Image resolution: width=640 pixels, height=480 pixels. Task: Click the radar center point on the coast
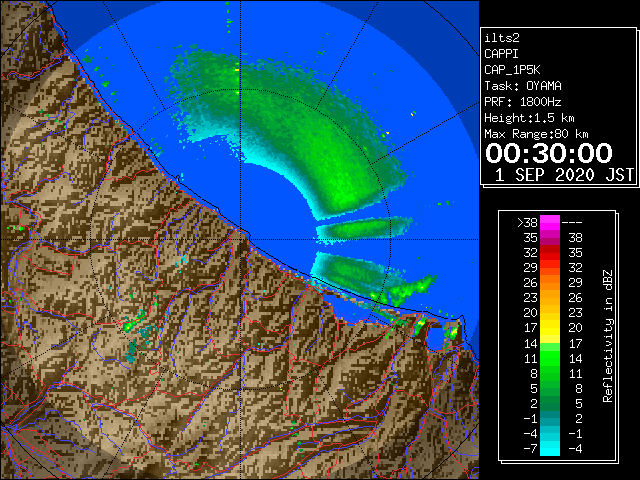coord(240,239)
